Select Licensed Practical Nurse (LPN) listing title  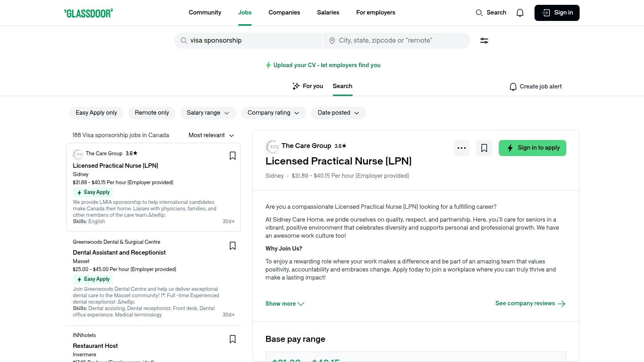pos(116,166)
